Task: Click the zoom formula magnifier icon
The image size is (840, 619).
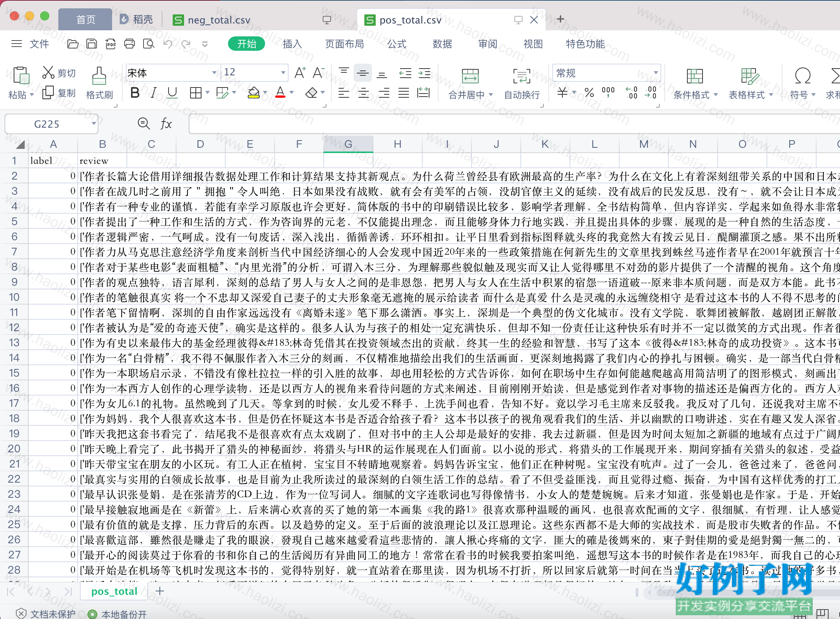Action: (x=144, y=123)
